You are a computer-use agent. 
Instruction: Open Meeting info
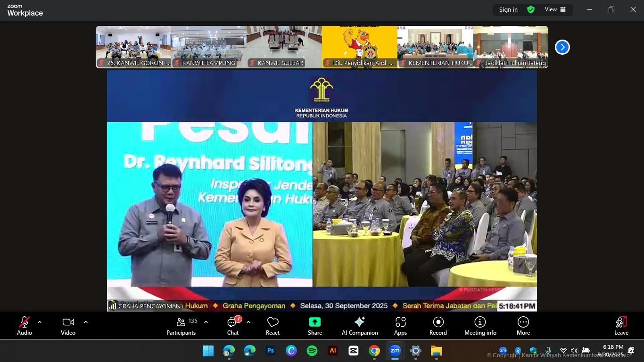pos(480,326)
